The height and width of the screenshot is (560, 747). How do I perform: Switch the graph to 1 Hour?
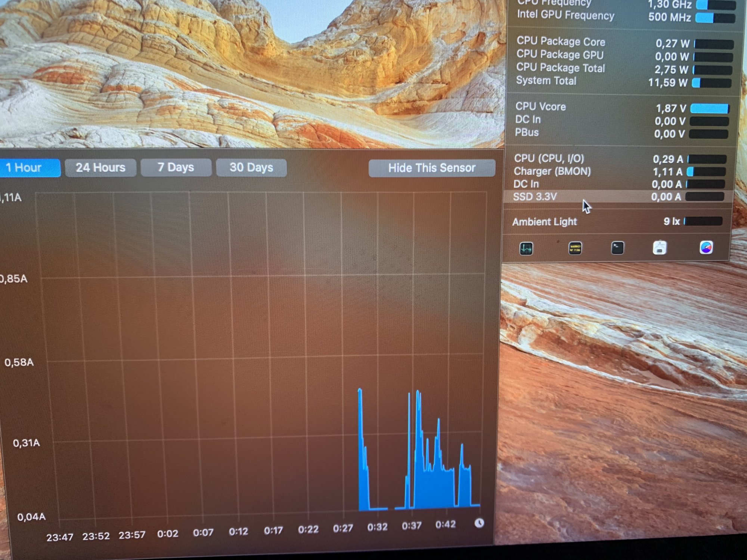coord(26,168)
